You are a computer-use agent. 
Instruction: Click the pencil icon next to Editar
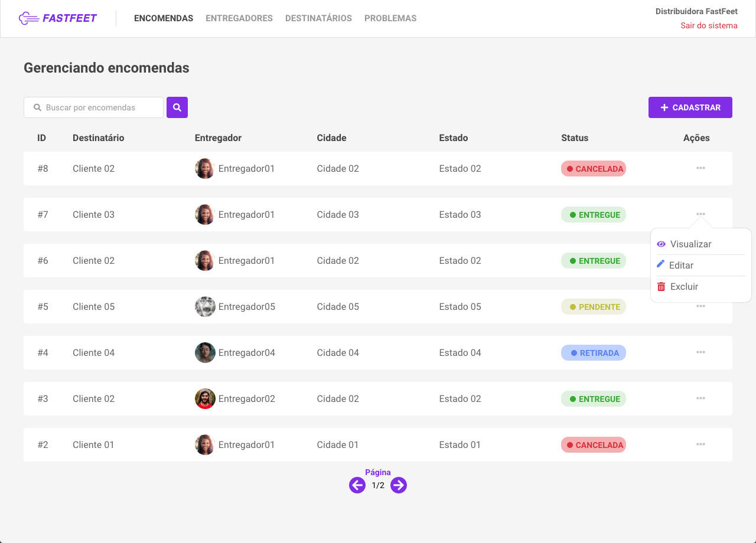click(x=661, y=265)
